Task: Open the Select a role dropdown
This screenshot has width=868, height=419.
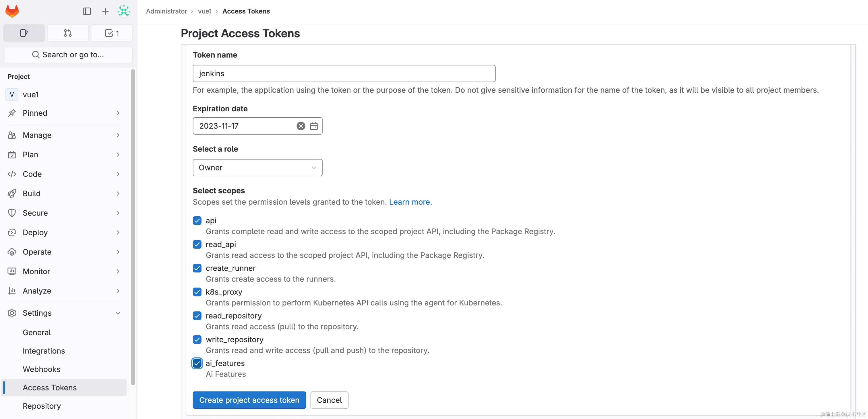Action: pyautogui.click(x=257, y=167)
